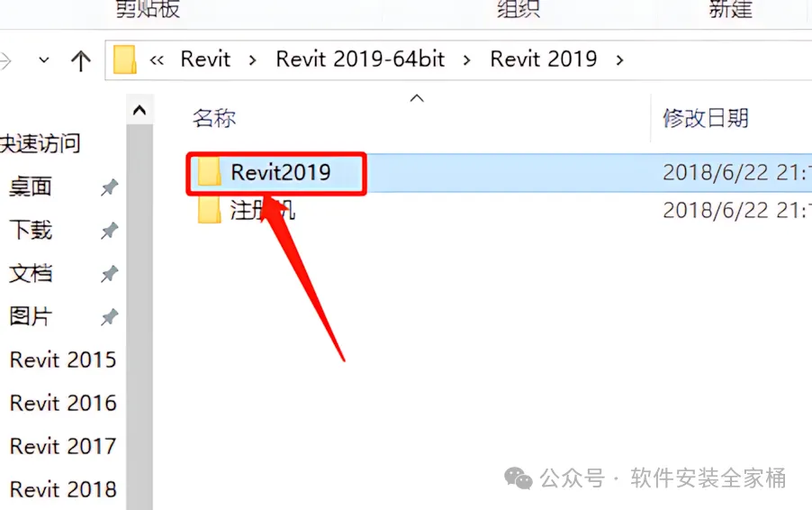Expand chevron after Revit 2019 breadcrumb
Screen dimensions: 812x510
(619, 60)
